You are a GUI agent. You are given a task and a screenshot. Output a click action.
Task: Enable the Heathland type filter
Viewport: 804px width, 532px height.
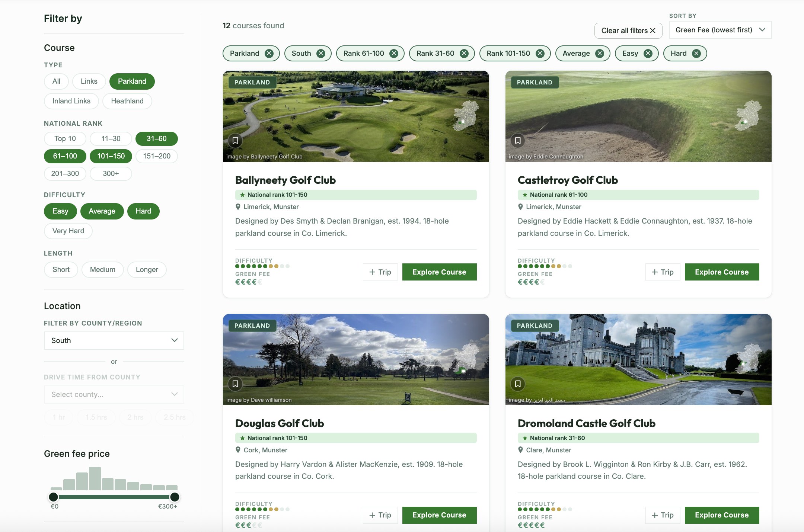[x=127, y=101]
